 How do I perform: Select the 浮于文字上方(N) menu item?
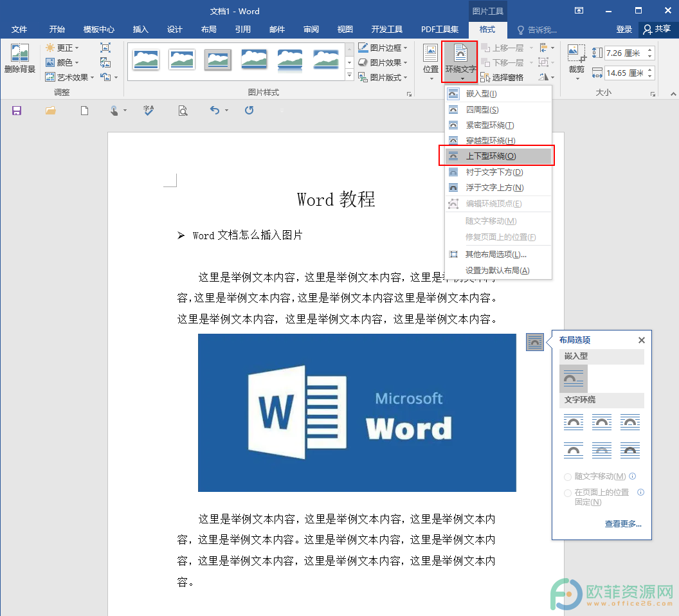(498, 188)
